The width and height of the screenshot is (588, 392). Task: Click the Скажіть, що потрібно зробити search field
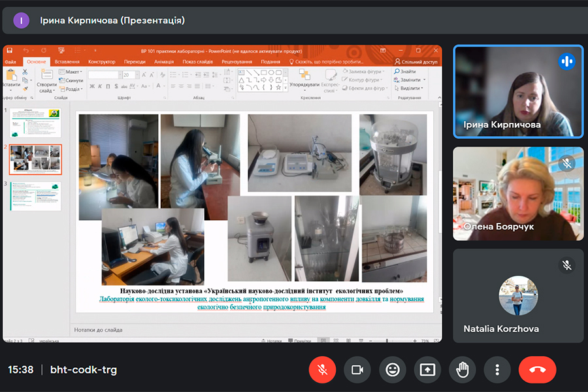coord(326,62)
